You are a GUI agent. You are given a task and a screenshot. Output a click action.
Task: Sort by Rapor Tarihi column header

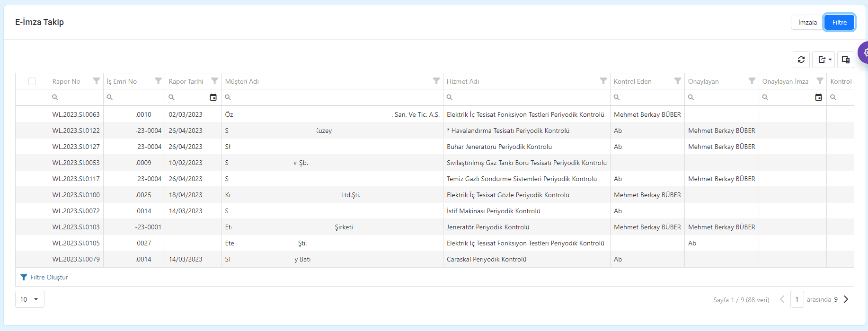pyautogui.click(x=186, y=81)
